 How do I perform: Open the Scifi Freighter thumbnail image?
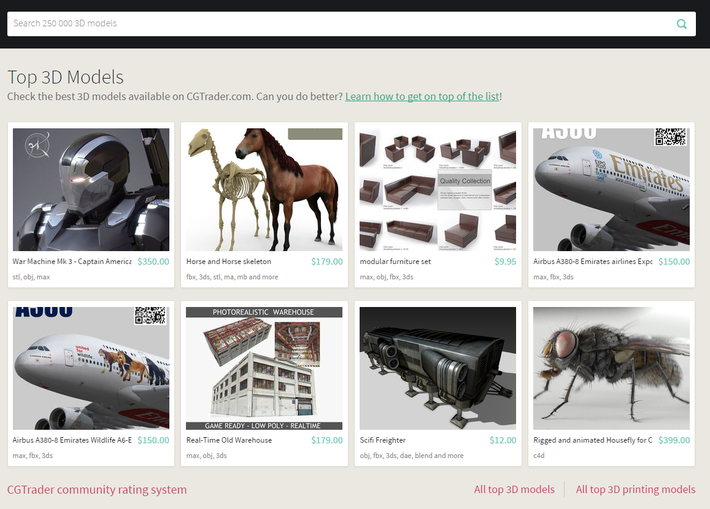(x=438, y=368)
